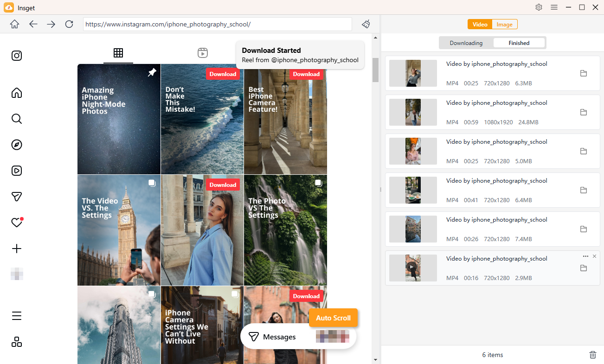Click the Auto Scroll button
This screenshot has width=604, height=364.
click(x=333, y=318)
